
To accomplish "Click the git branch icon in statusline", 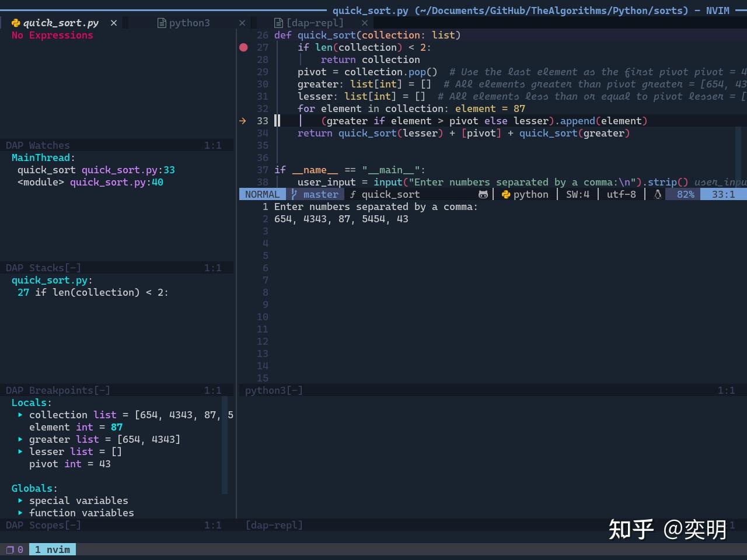I will [x=295, y=194].
